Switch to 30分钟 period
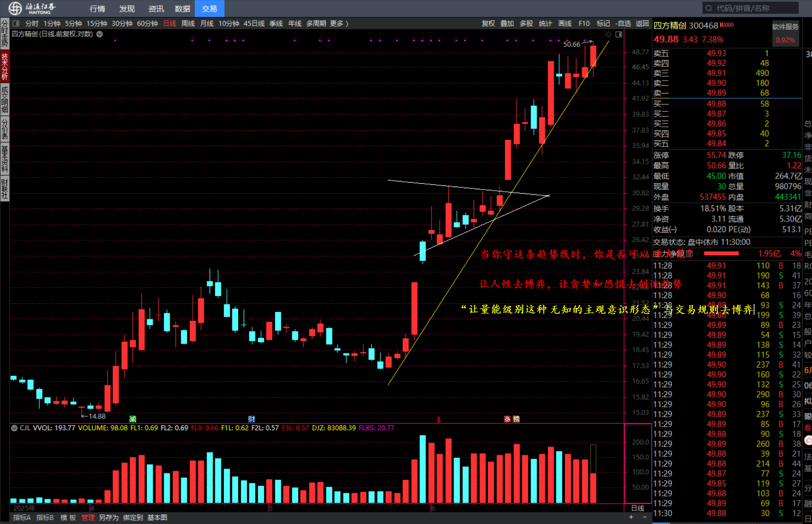This screenshot has width=812, height=524. 122,23
